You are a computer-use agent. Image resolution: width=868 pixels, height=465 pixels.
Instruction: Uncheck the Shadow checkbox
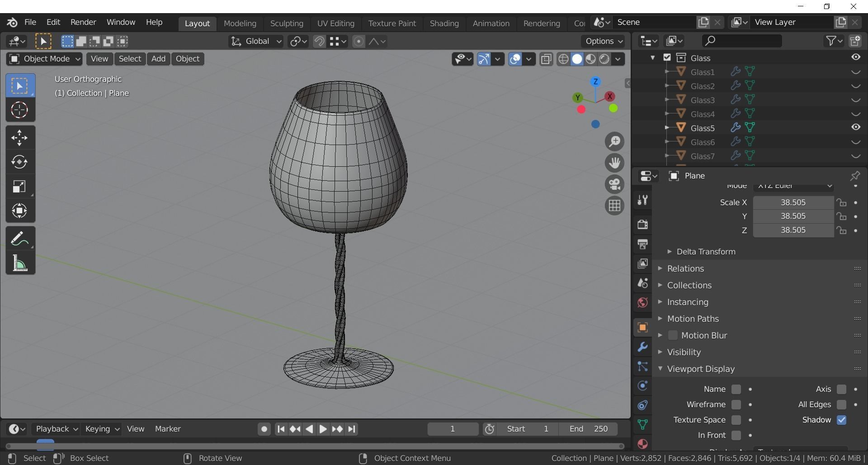pos(841,420)
